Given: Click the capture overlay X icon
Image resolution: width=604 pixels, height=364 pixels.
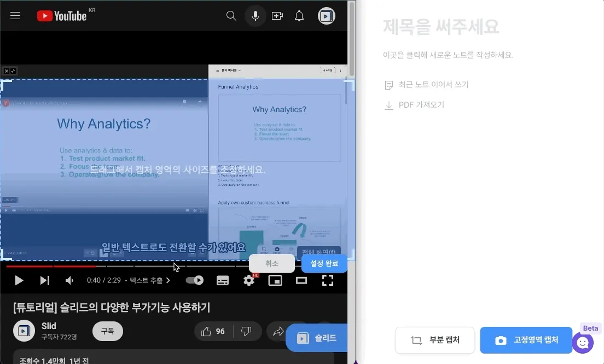Looking at the screenshot, I should pyautogui.click(x=6, y=71).
